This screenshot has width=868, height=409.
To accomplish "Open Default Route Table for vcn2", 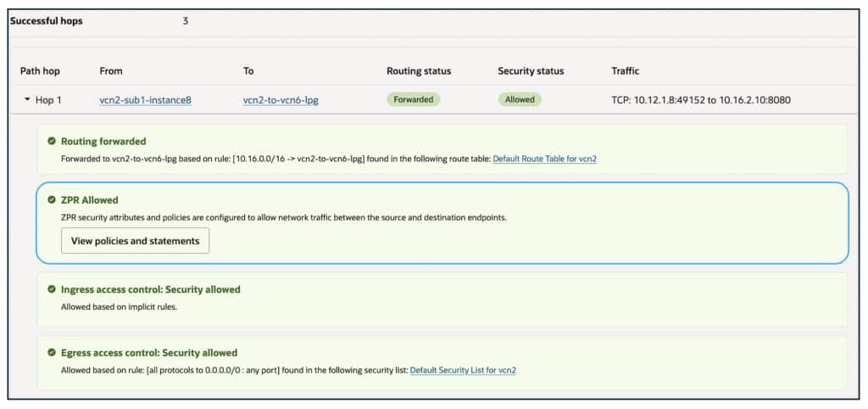I will click(544, 159).
